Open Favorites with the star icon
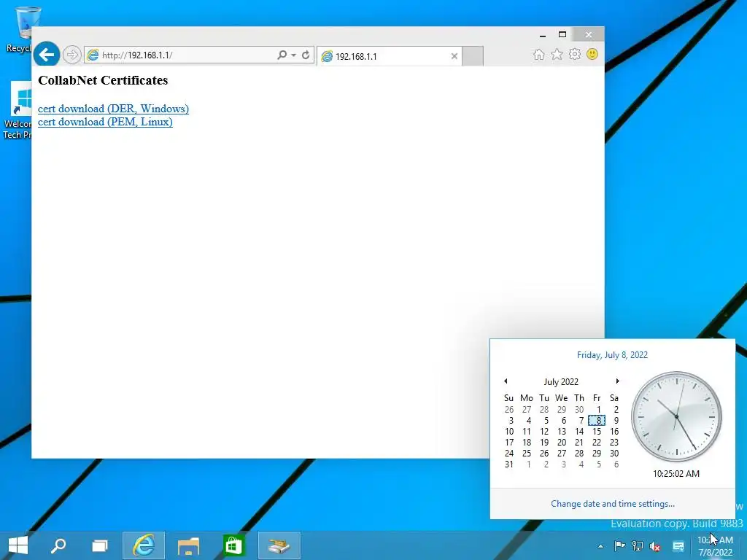747x560 pixels. (557, 54)
